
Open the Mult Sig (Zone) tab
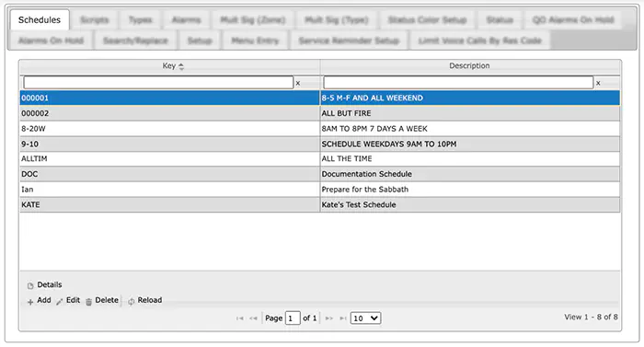tap(253, 19)
